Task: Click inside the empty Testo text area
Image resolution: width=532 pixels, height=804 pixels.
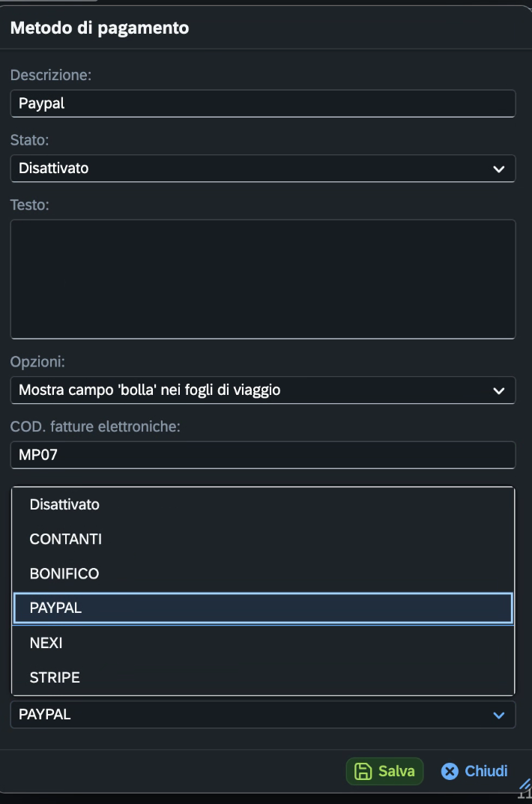Action: [x=263, y=279]
